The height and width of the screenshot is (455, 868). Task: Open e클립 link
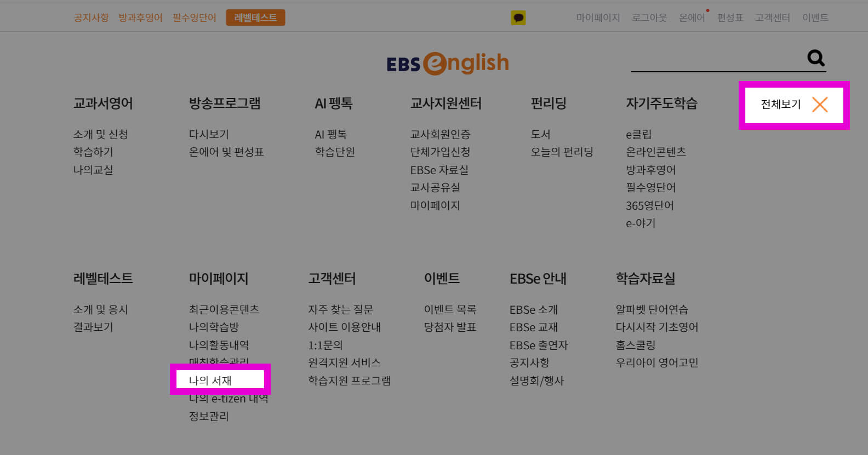[x=639, y=134]
